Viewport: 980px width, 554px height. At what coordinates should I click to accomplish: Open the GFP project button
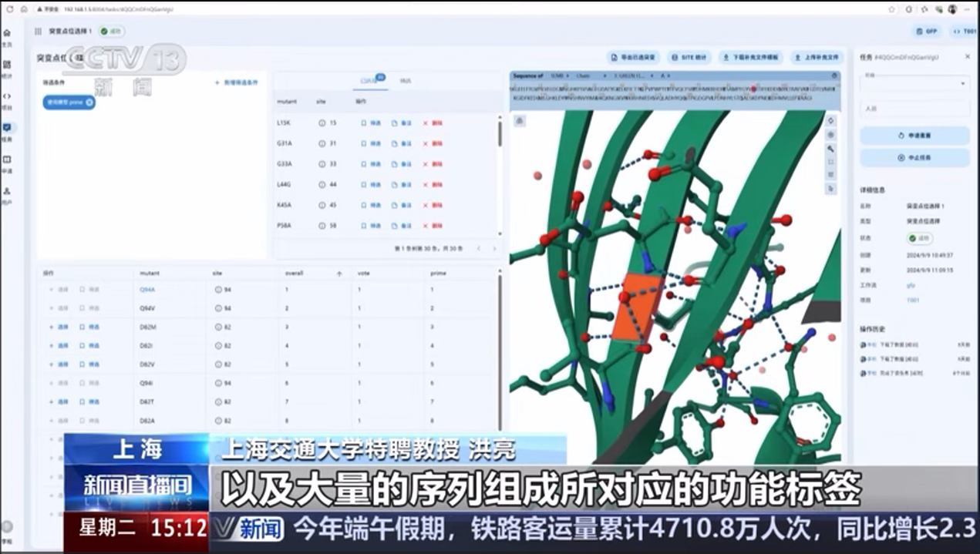point(928,32)
